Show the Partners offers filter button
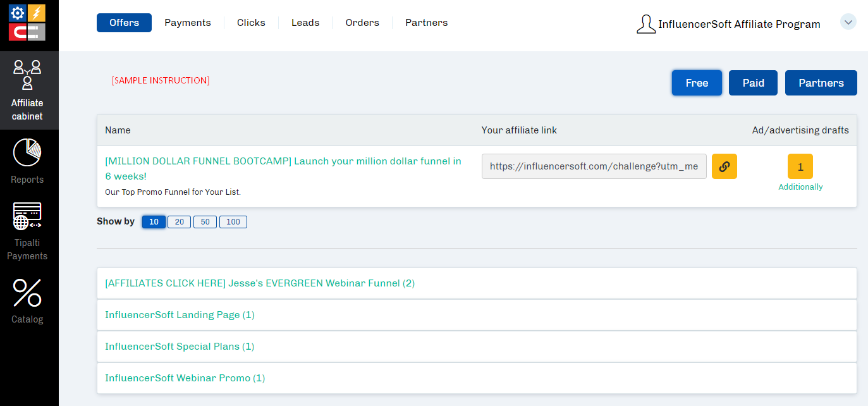The height and width of the screenshot is (406, 868). pyautogui.click(x=821, y=83)
